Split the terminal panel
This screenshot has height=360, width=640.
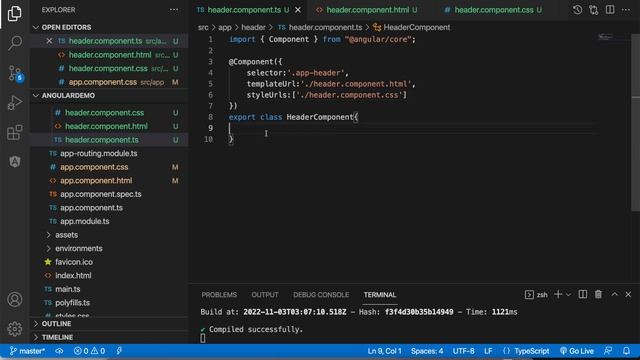pyautogui.click(x=582, y=294)
